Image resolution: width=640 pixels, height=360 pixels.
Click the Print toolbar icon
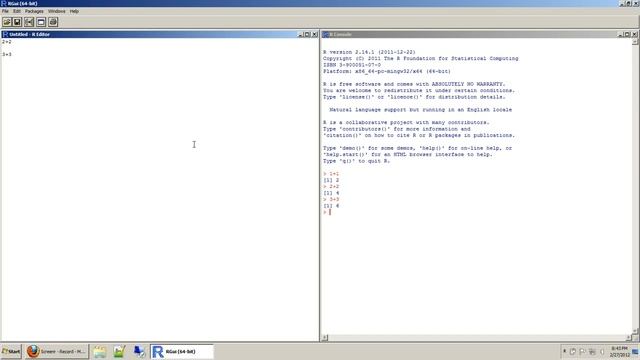(x=53, y=22)
